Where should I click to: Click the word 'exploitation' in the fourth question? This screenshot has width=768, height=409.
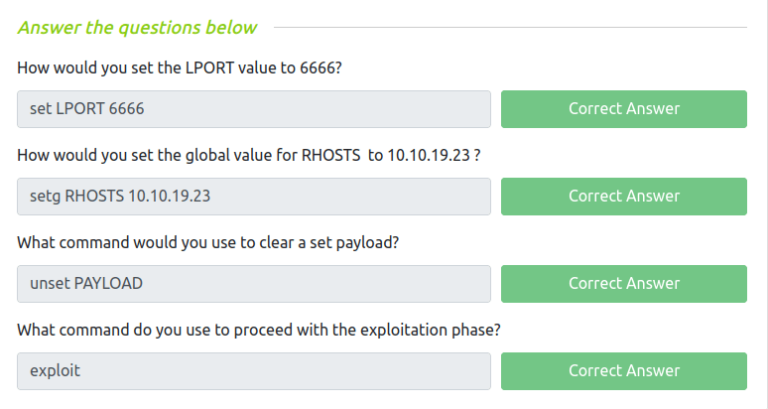point(411,330)
